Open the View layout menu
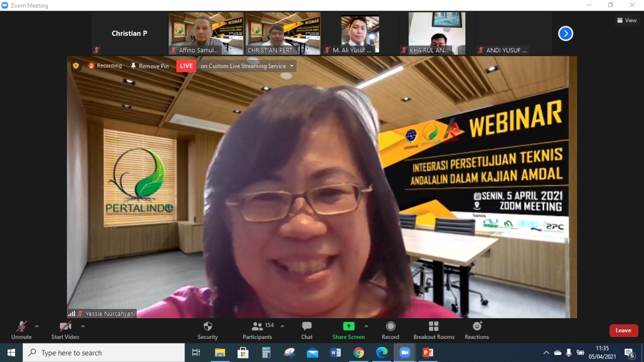Viewport: 644px width, 362px height. (x=627, y=20)
